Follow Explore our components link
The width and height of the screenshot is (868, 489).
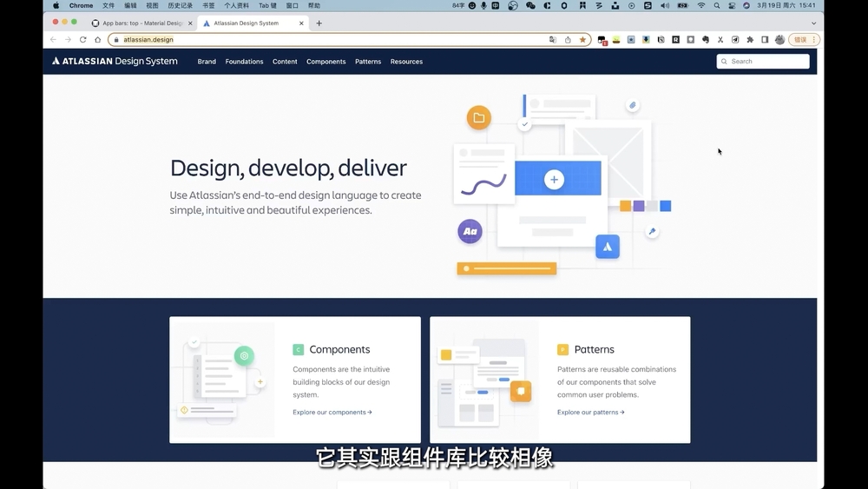pyautogui.click(x=332, y=412)
